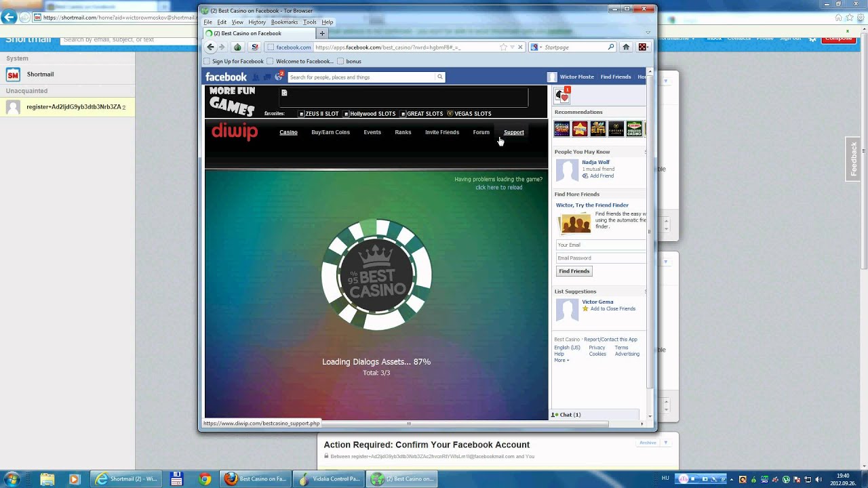
Task: Focus the Facebook search box
Action: point(361,77)
